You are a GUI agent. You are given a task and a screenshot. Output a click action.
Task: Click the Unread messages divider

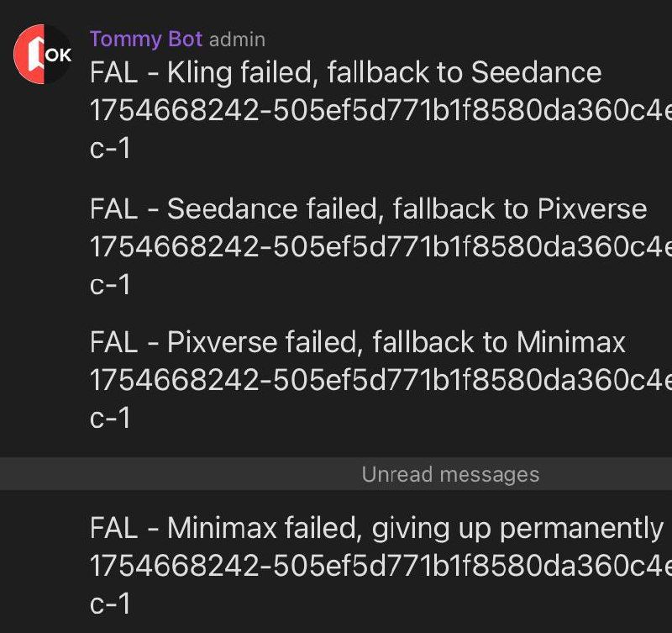(x=450, y=474)
